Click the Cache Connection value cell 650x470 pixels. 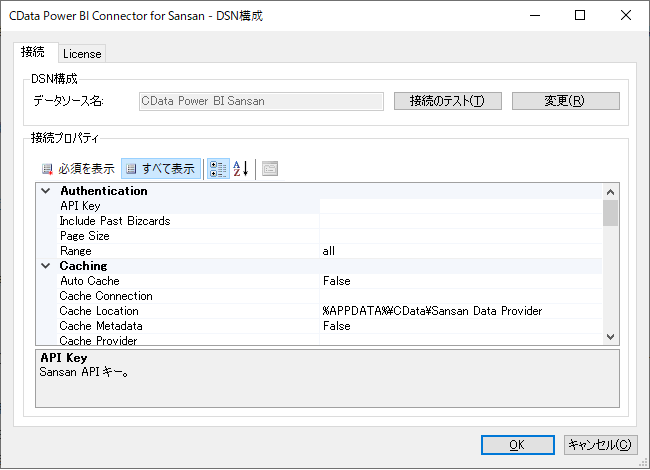(x=461, y=296)
